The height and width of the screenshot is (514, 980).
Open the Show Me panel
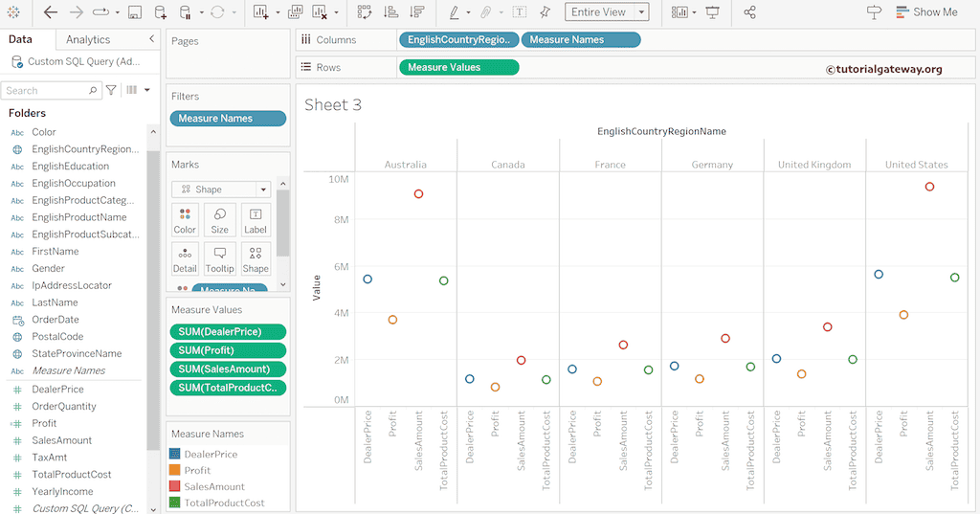[926, 11]
